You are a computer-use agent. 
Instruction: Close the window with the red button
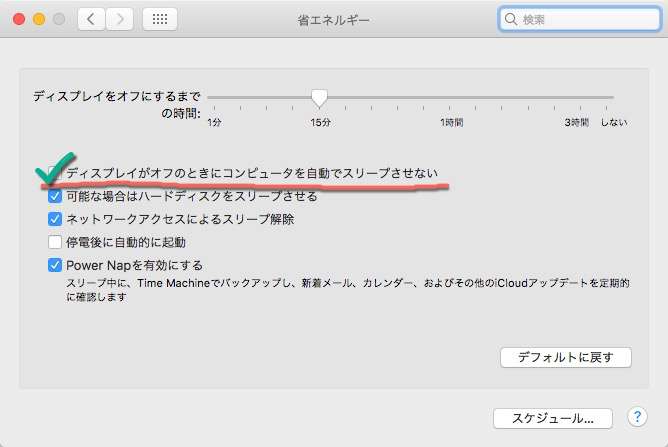[19, 19]
